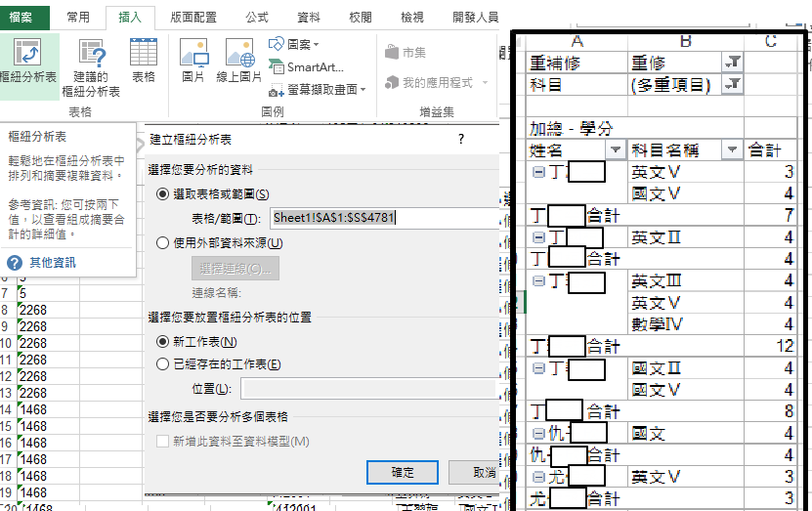The height and width of the screenshot is (511, 812).
Task: Click the 確定 OK button
Action: tap(403, 473)
